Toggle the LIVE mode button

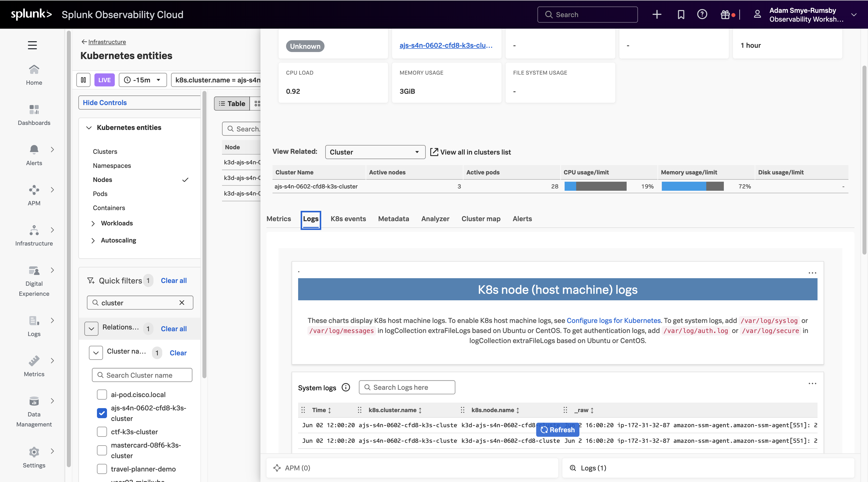[x=104, y=80]
